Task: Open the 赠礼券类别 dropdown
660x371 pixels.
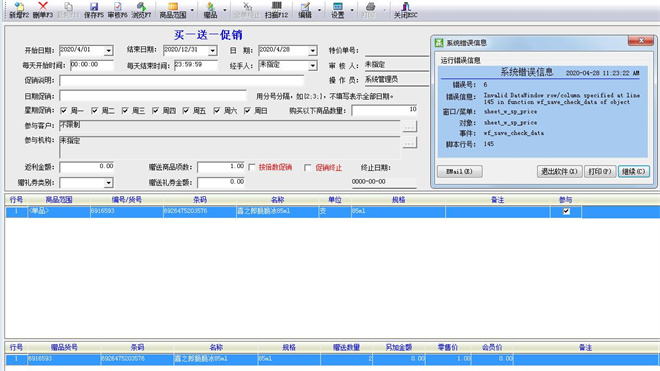Action: coord(109,183)
